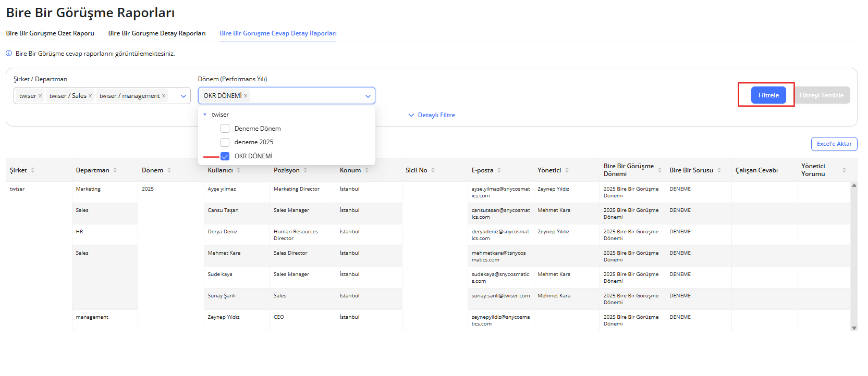Remove the twiser tag from department filter
The height and width of the screenshot is (376, 868).
(40, 96)
